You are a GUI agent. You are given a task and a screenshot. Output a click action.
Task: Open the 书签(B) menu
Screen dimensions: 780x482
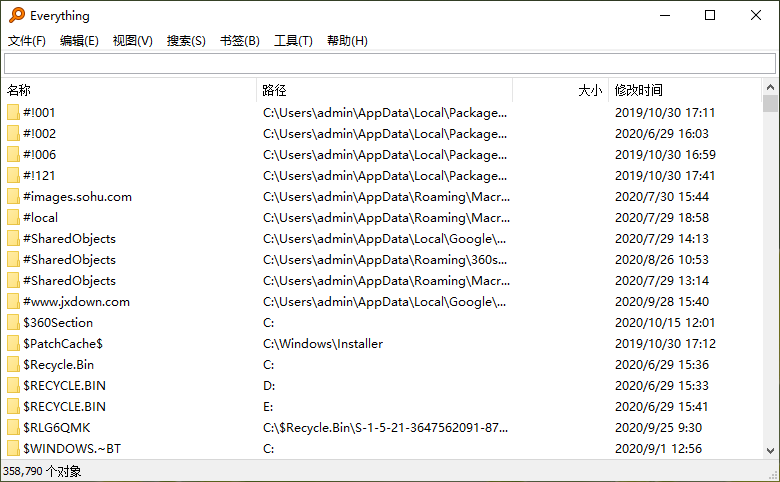click(x=240, y=41)
